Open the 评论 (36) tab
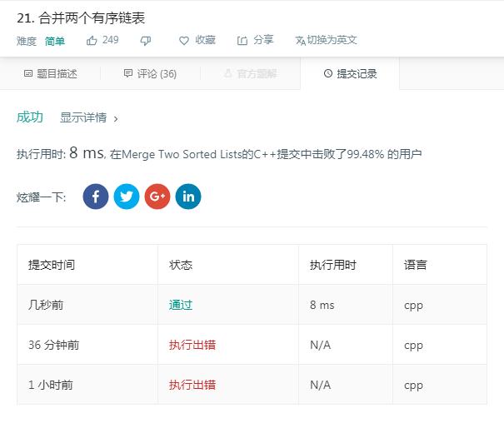The width and height of the screenshot is (504, 438). pyautogui.click(x=151, y=73)
